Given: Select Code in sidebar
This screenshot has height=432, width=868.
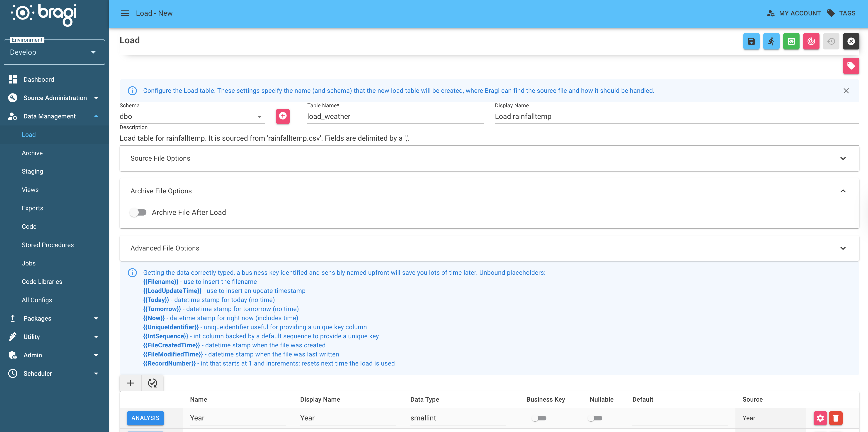Looking at the screenshot, I should pos(54,227).
